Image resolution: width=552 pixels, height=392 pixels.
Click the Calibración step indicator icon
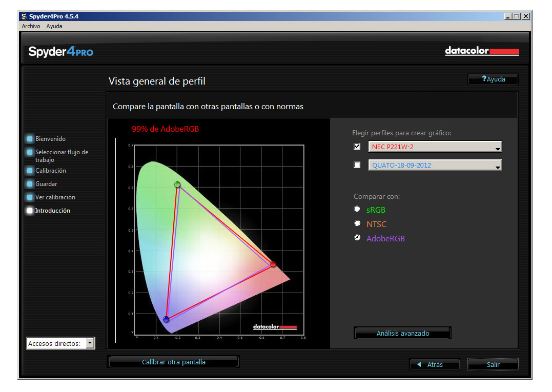tap(30, 171)
